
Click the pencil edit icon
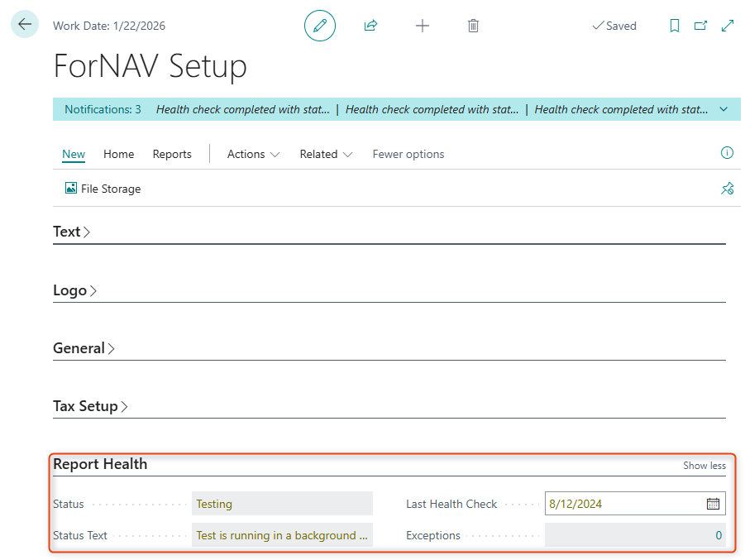point(320,26)
